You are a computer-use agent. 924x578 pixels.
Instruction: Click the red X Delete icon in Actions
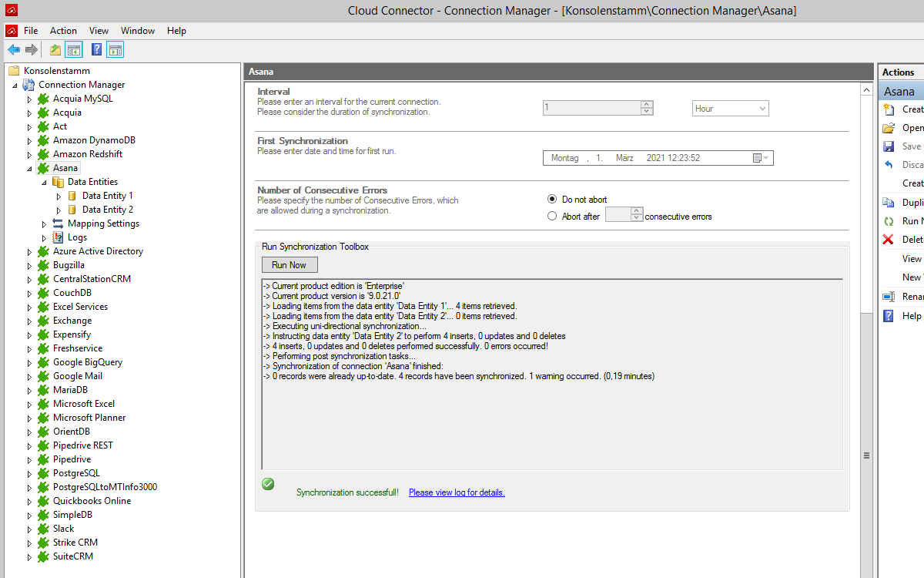click(888, 240)
